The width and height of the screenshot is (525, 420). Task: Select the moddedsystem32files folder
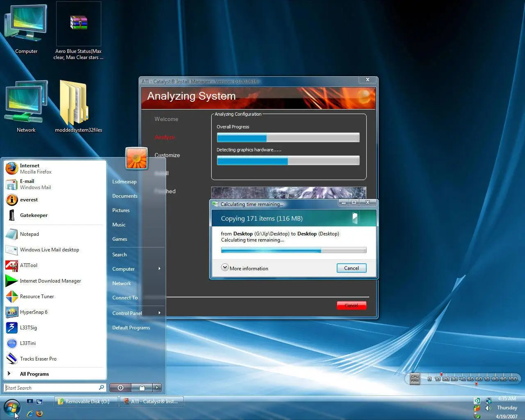pos(78,107)
